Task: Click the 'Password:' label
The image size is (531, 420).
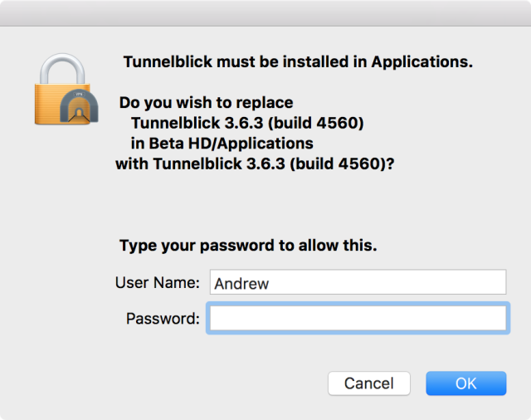Action: (163, 319)
